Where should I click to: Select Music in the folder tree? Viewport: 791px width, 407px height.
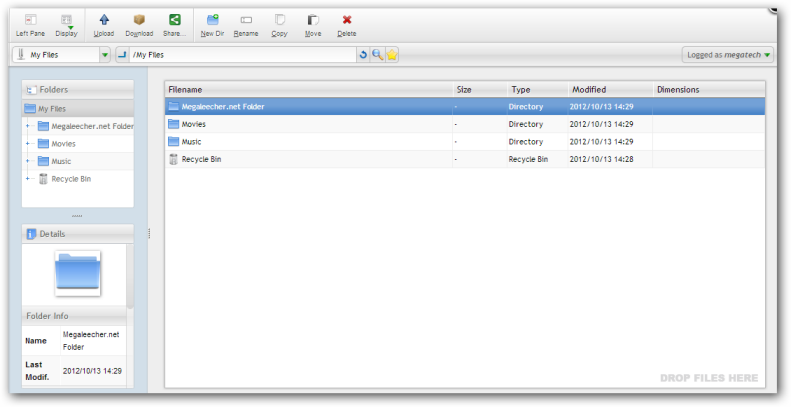tap(61, 161)
